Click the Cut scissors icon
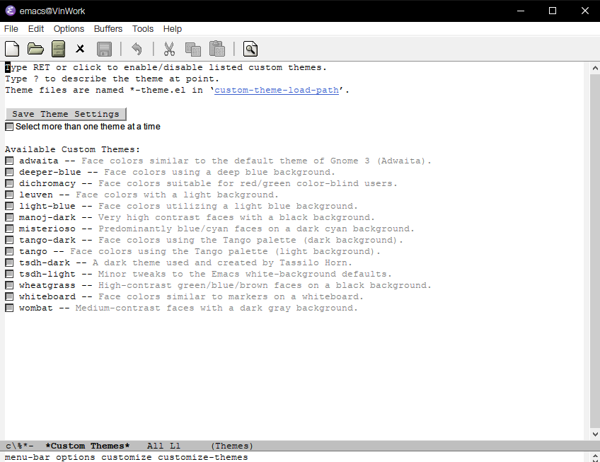The image size is (600, 462). coord(169,49)
